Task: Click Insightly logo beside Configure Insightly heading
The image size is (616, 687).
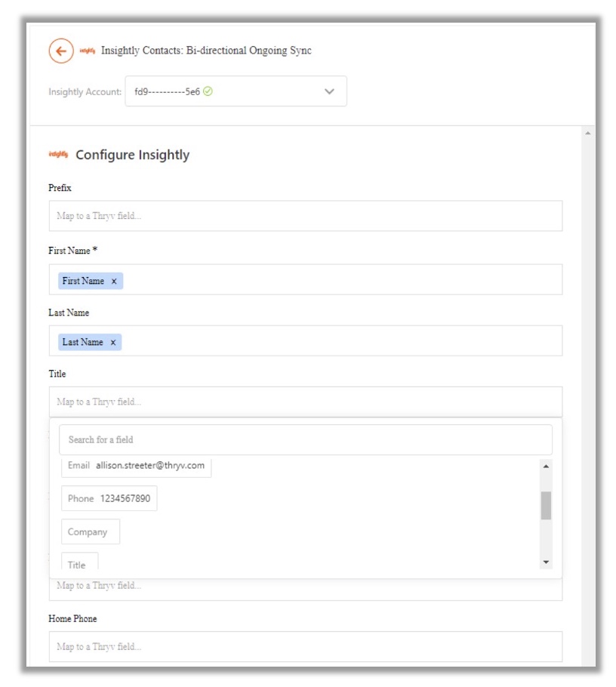Action: pyautogui.click(x=58, y=155)
